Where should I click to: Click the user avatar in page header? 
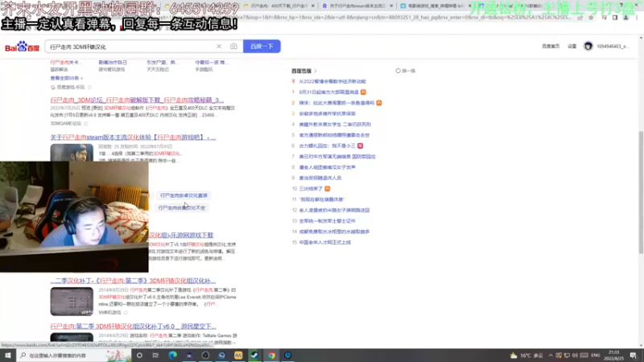588,47
